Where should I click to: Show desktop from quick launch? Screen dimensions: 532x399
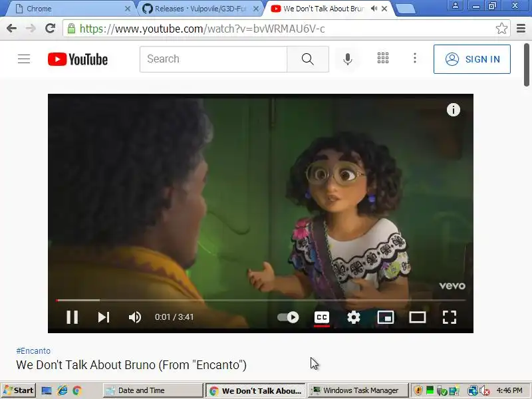click(47, 391)
